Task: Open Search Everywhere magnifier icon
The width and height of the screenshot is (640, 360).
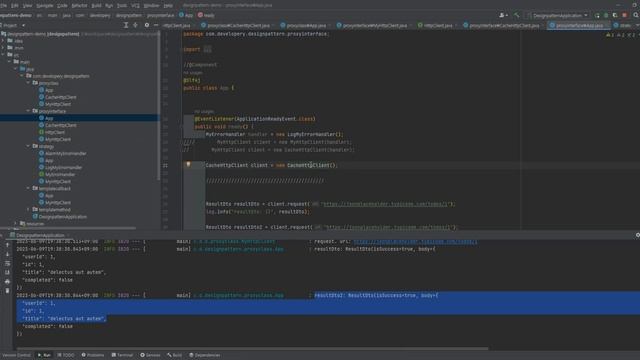Action: (x=636, y=15)
